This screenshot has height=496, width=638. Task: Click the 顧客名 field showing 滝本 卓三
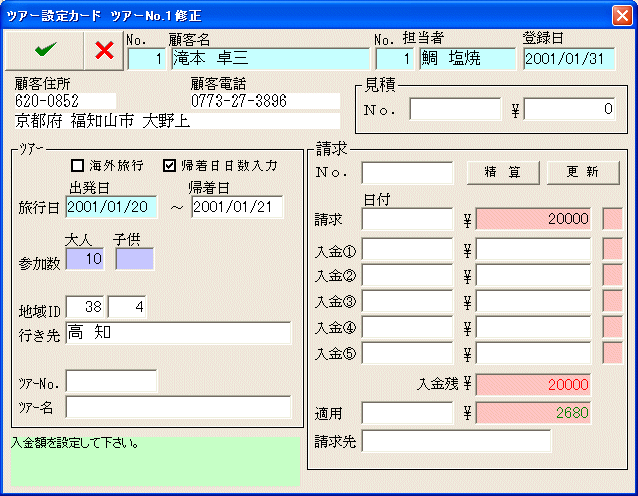point(269,58)
